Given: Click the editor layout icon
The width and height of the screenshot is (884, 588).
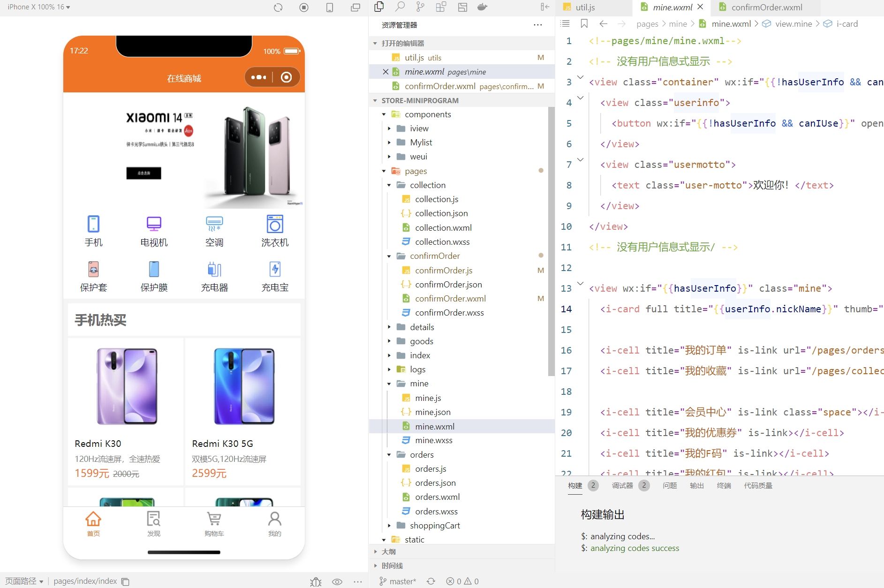Looking at the screenshot, I should pyautogui.click(x=462, y=7).
